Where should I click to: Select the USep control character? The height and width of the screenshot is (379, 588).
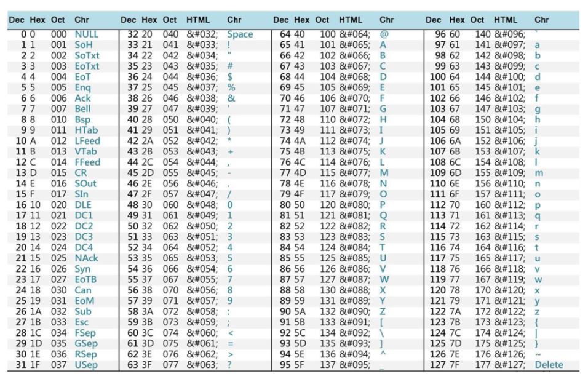(86, 365)
